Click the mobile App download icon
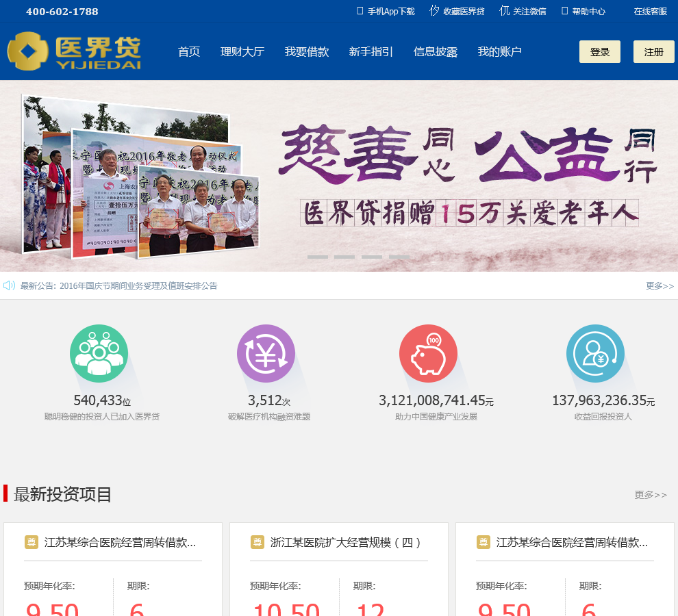The height and width of the screenshot is (616, 678). [360, 11]
